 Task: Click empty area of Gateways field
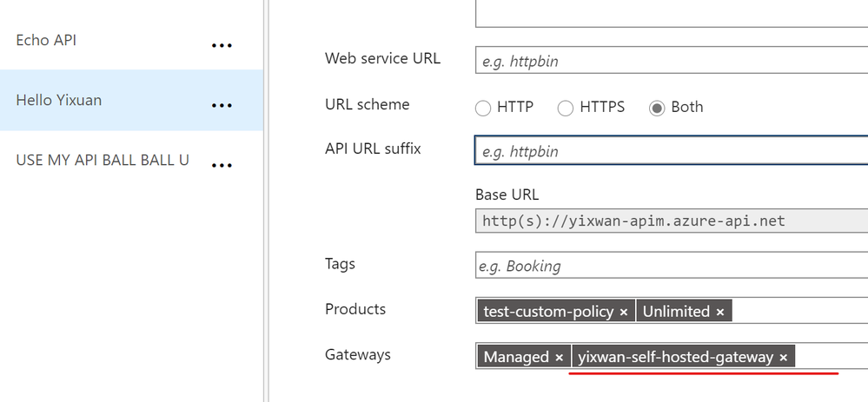point(831,357)
